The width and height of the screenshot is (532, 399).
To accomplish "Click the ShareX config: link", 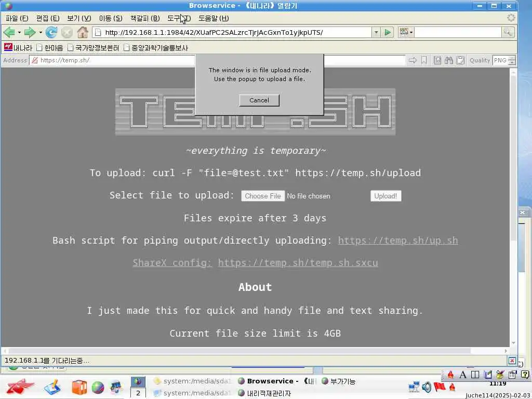I will [172, 263].
